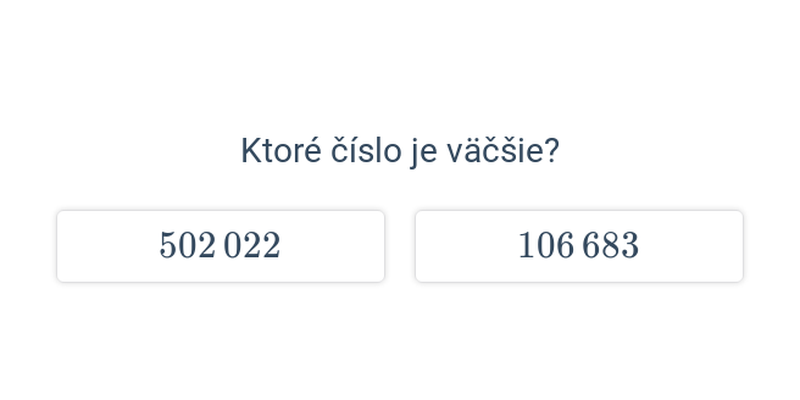800x400 pixels.
Task: Choose the larger number, 502 022
Action: [x=220, y=246]
